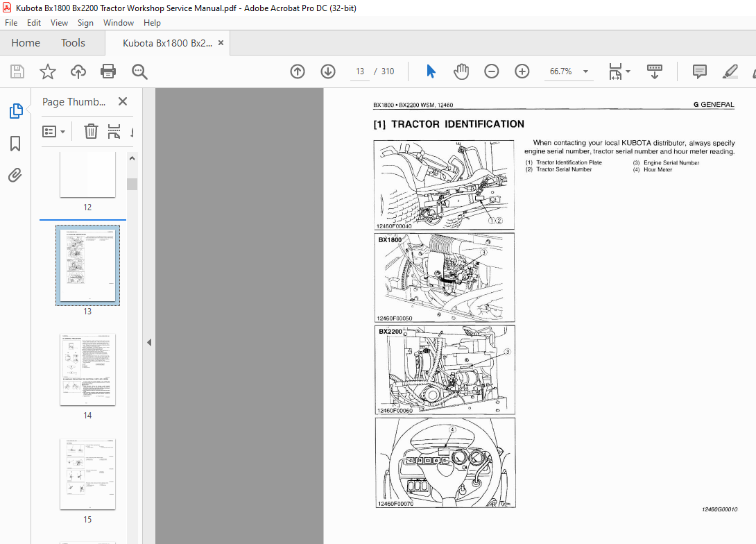This screenshot has width=756, height=544.
Task: Activate the hand pan tool
Action: point(461,71)
